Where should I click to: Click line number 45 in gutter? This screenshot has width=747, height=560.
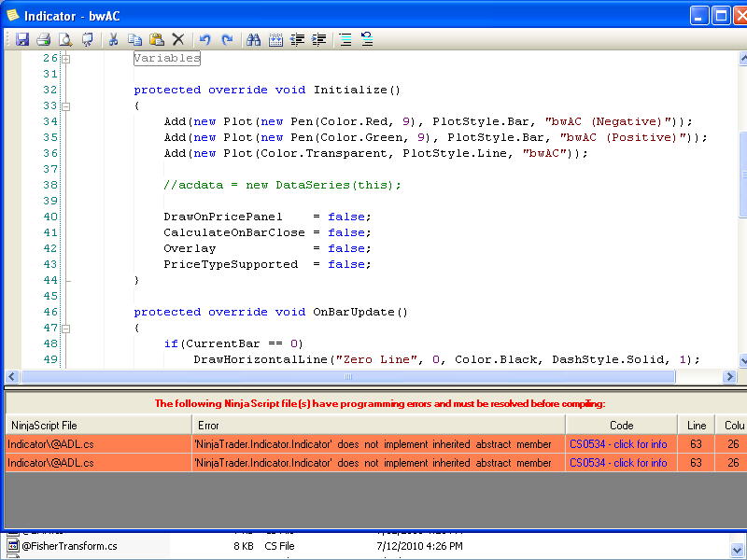50,296
